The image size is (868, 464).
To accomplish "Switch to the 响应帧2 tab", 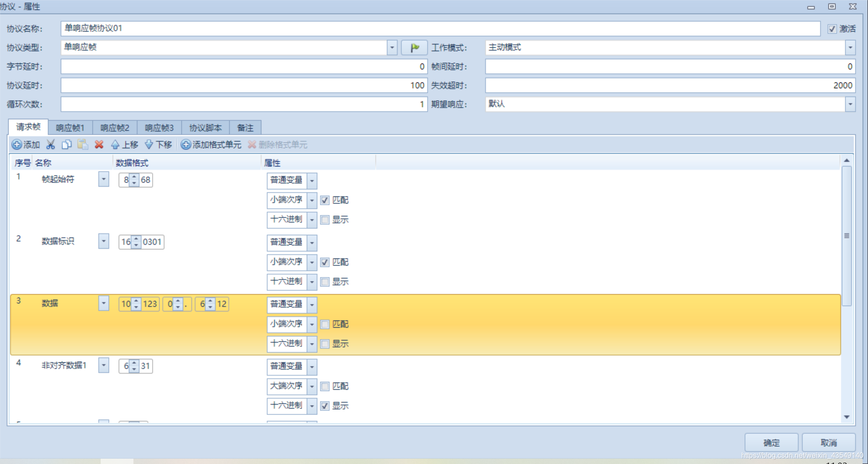I will coord(115,128).
